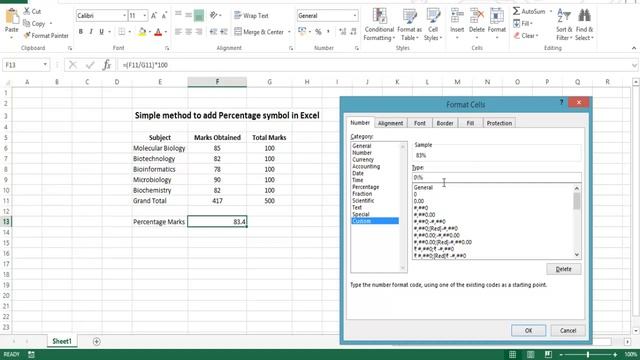Click the Paste icon in Clipboard group

click(x=11, y=16)
